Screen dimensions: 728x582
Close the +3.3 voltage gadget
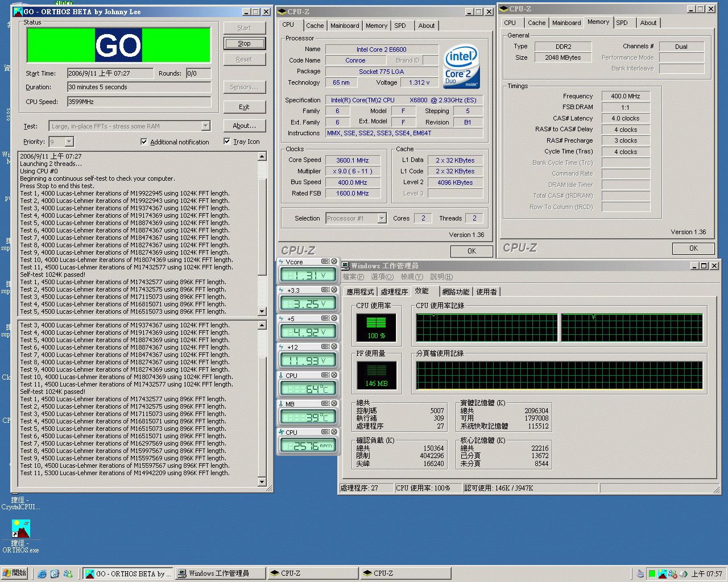point(334,290)
